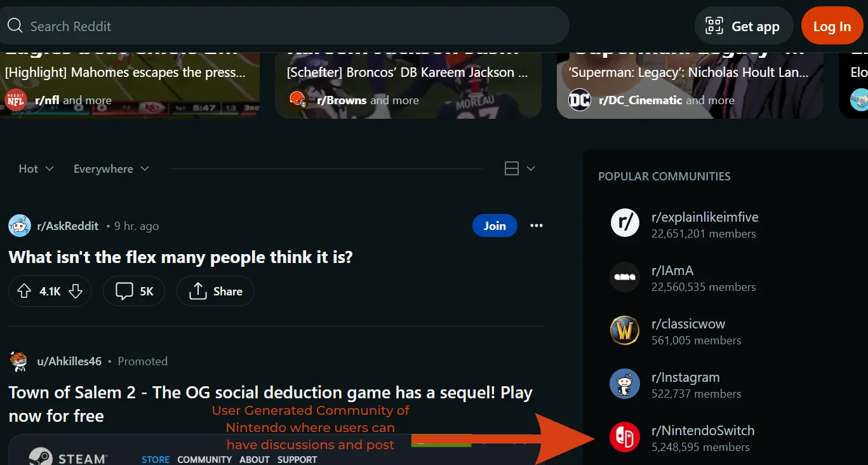Viewport: 868px width, 465px height.
Task: Open the card layout view dropdown
Action: (518, 168)
